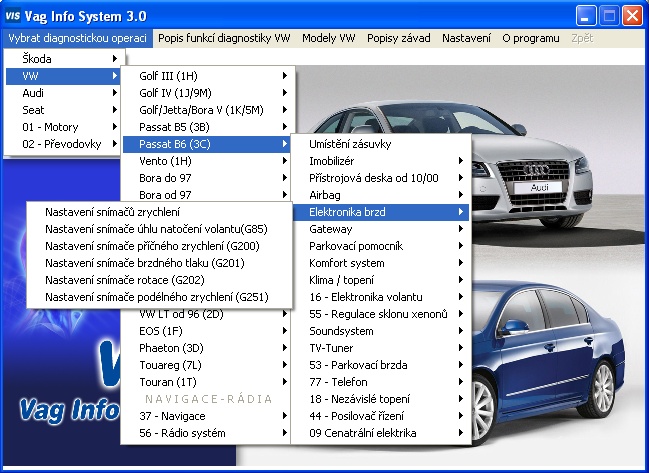Open 44 - Posilovač řízení submenu

click(381, 415)
